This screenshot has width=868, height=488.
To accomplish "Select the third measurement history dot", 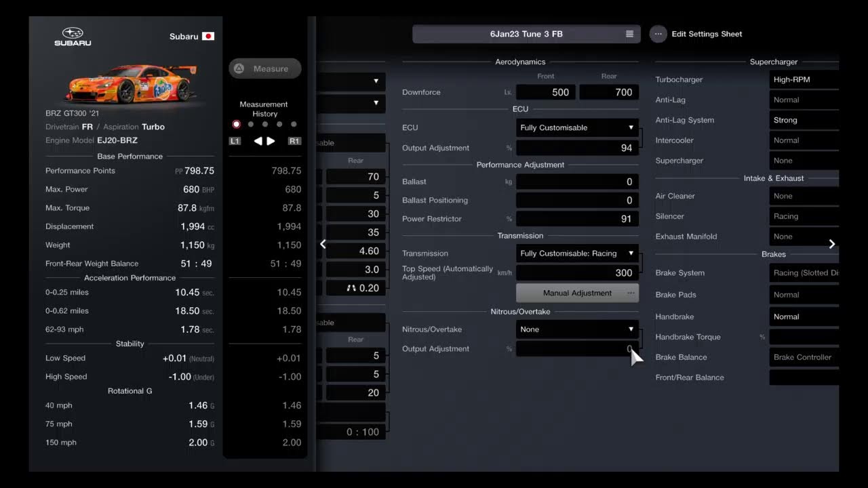I will tap(265, 124).
